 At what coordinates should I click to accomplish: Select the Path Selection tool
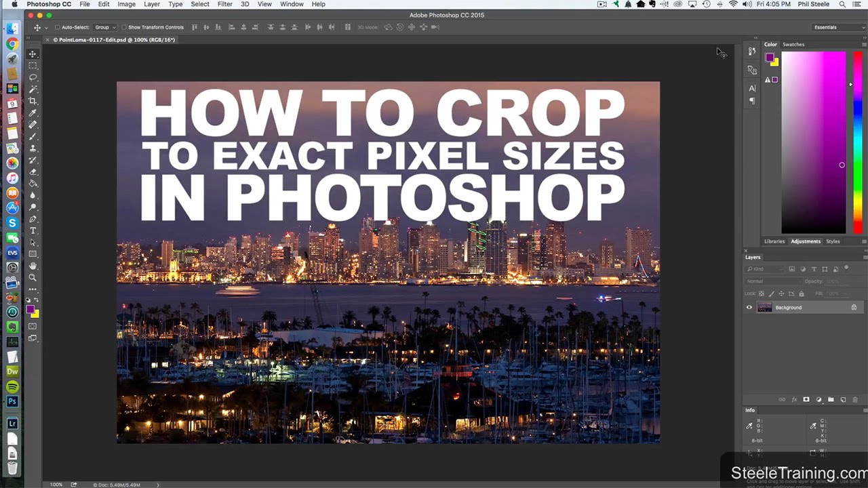tap(33, 242)
